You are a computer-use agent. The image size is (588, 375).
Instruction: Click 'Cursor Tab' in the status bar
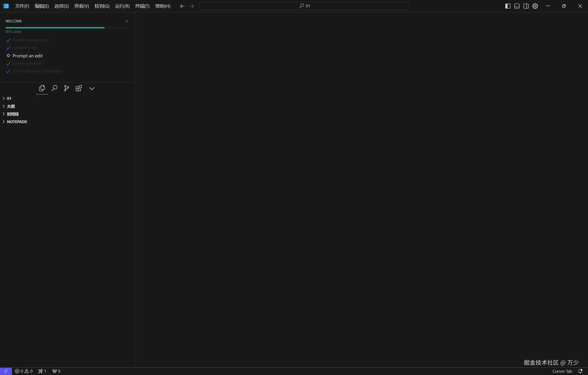click(562, 371)
